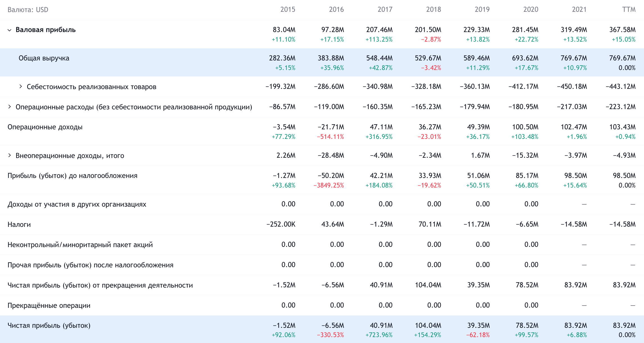Viewport: 644px width, 343px height.
Task: Click operating income change −514.11%
Action: pos(330,137)
